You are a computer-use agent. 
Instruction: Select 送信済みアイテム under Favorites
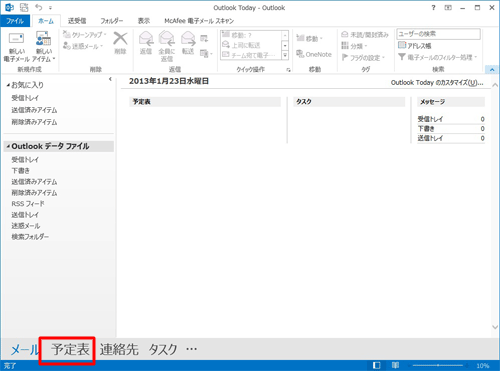[34, 110]
